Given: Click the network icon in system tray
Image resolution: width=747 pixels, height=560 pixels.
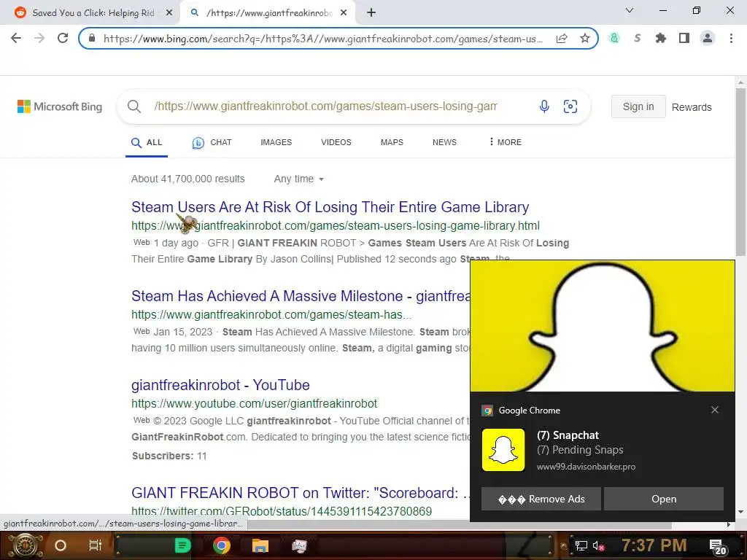Looking at the screenshot, I should click(x=581, y=545).
